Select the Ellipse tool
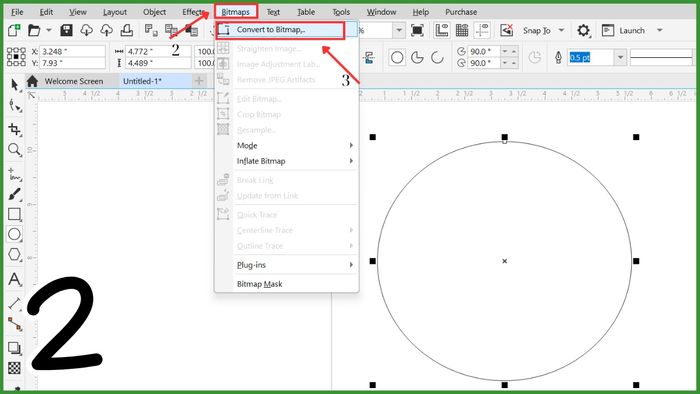This screenshot has width=700, height=394. (14, 234)
